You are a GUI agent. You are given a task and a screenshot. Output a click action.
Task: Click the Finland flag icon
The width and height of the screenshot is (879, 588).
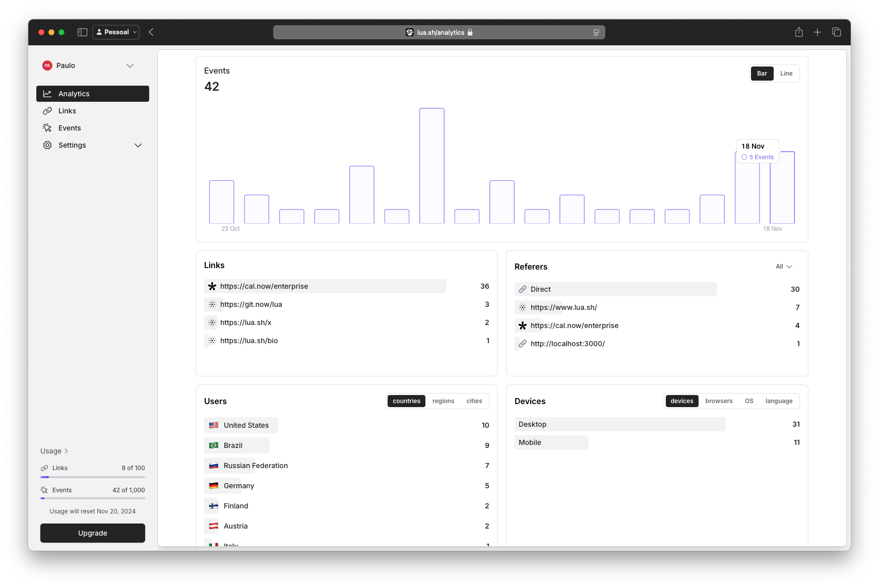[x=214, y=506]
